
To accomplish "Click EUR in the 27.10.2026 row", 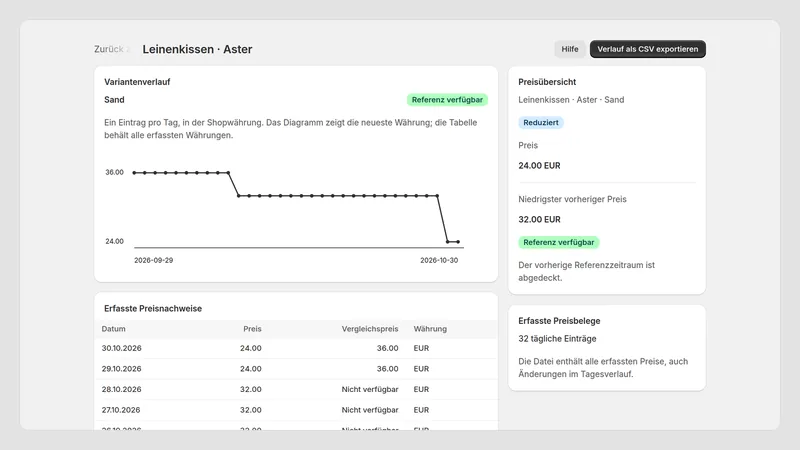I will (421, 410).
